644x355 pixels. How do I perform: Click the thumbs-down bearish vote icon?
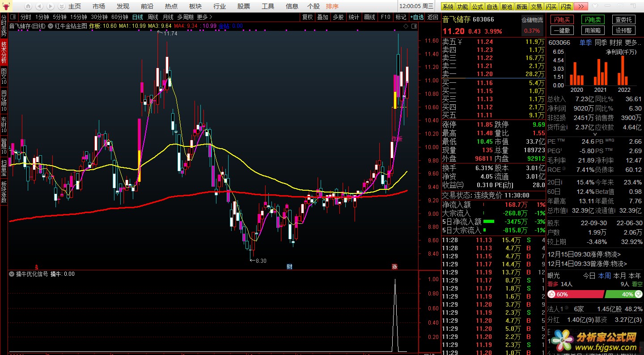coord(638,294)
